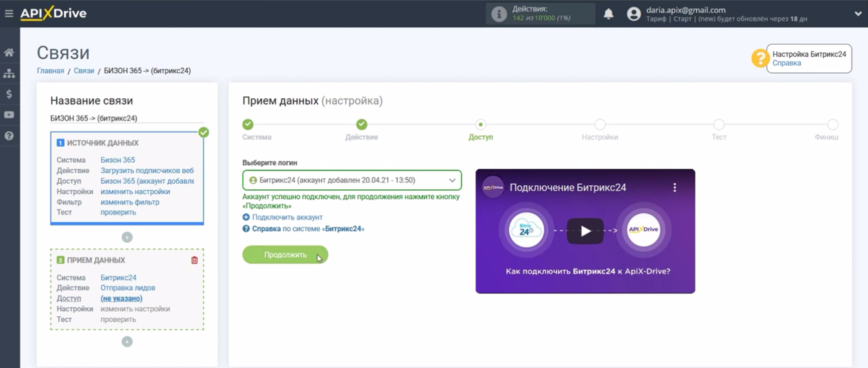Click daria.apix@gmail.com account name
Image resolution: width=868 pixels, height=368 pixels.
point(686,10)
